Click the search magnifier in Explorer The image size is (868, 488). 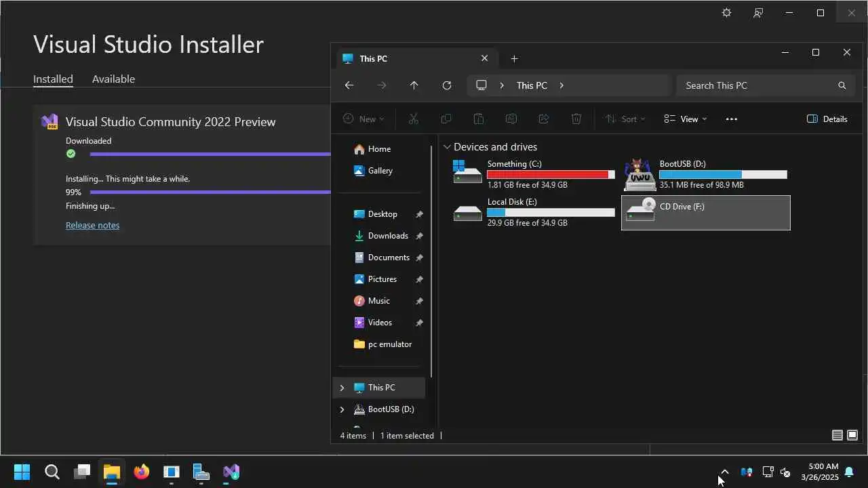pyautogui.click(x=842, y=85)
